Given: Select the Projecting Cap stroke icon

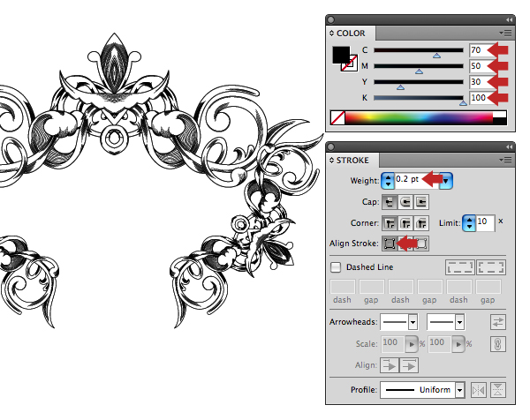Looking at the screenshot, I should [421, 202].
